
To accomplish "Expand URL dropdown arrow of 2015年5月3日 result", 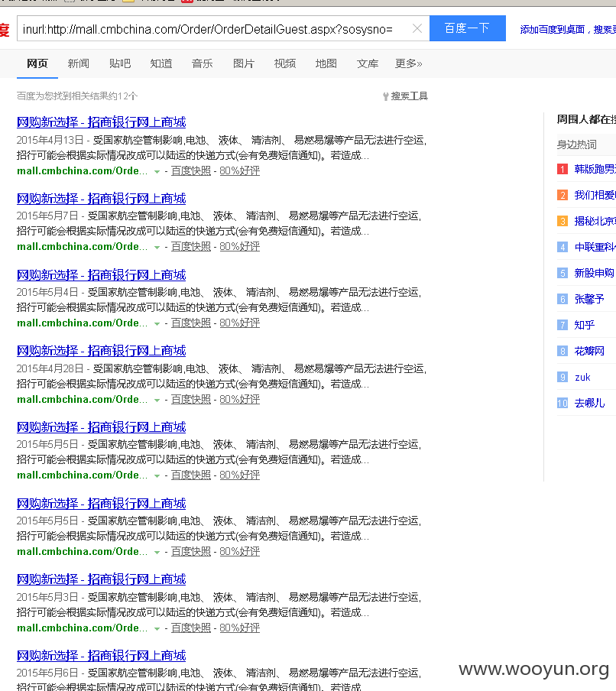I will tap(157, 629).
